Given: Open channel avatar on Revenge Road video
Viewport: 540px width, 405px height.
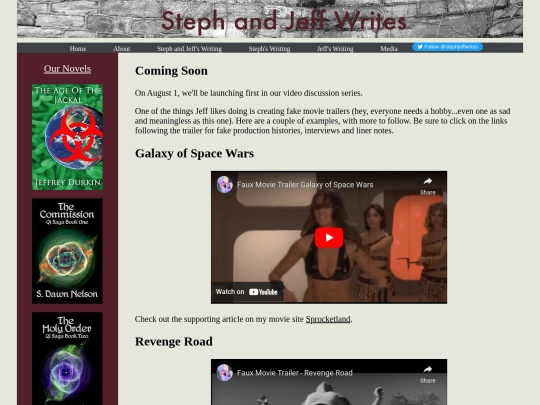Looking at the screenshot, I should coord(225,373).
